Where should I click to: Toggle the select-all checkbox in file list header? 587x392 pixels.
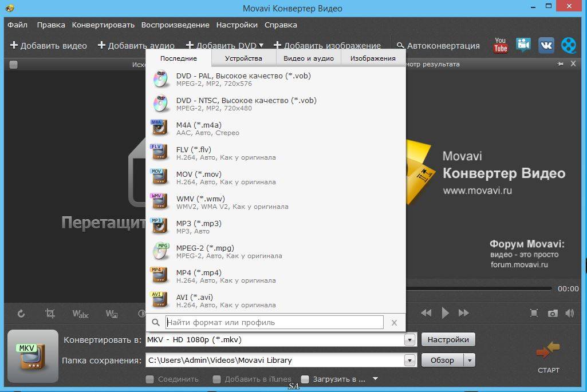14,64
